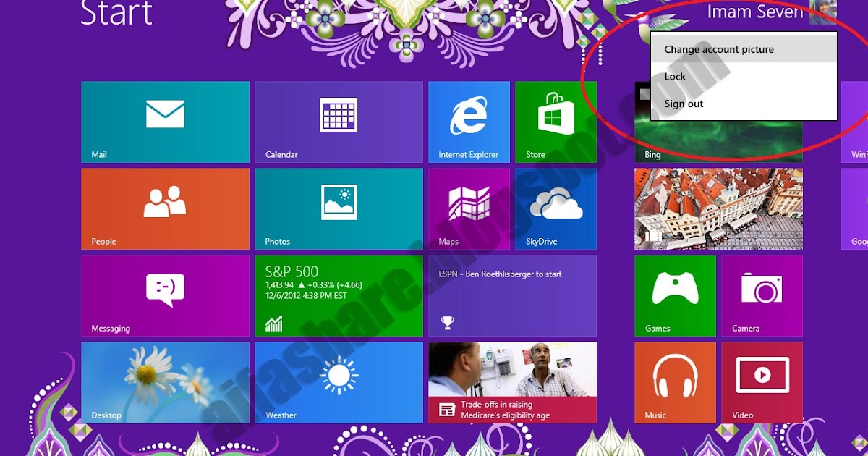The height and width of the screenshot is (456, 868).
Task: Click the Internet Explorer tile label
Action: [x=468, y=155]
